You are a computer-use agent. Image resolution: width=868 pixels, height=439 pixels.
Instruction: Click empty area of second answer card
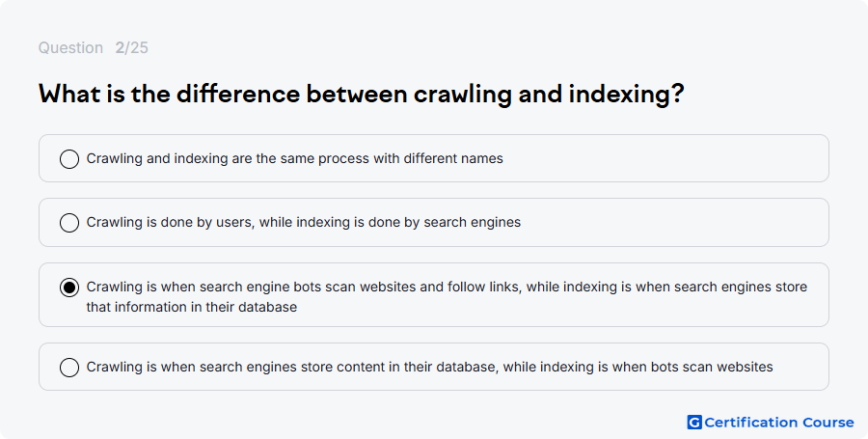[x=675, y=222]
